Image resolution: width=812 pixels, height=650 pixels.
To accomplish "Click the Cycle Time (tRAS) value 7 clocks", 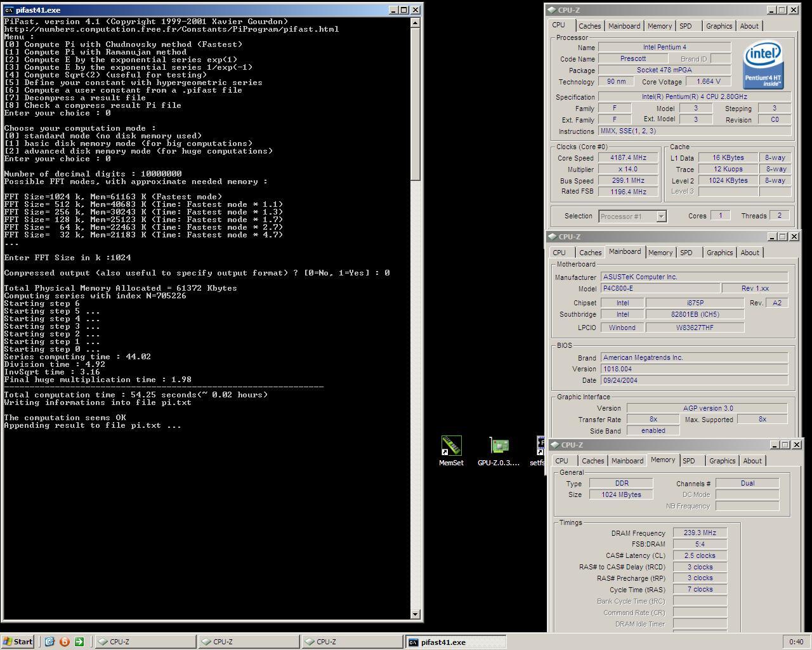I will tap(700, 589).
